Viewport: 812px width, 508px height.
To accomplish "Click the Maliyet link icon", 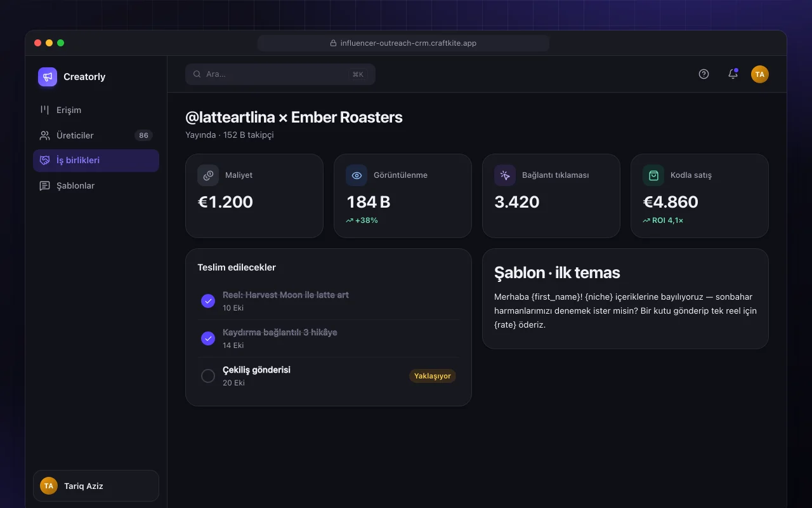I will (208, 175).
